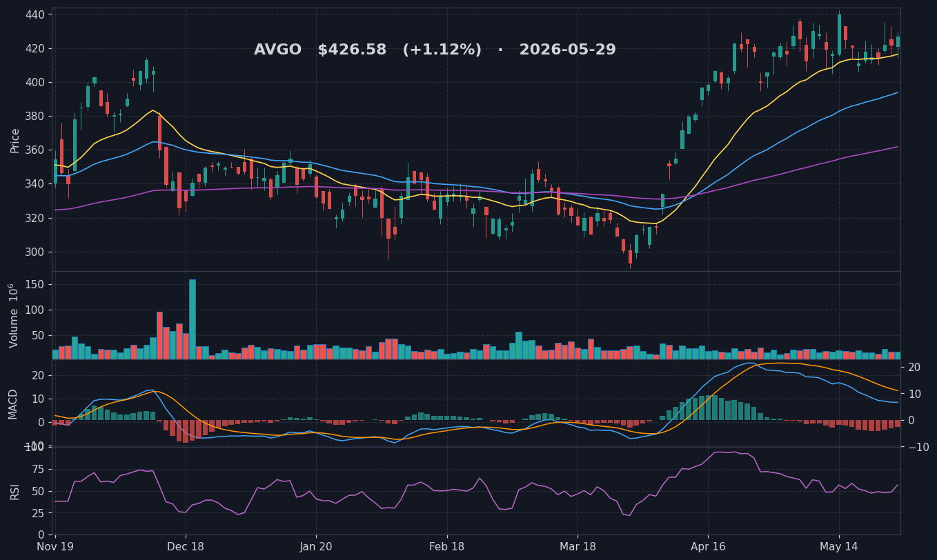Image resolution: width=937 pixels, height=560 pixels.
Task: Click the 25 tick on the RSI axis
Action: [38, 513]
